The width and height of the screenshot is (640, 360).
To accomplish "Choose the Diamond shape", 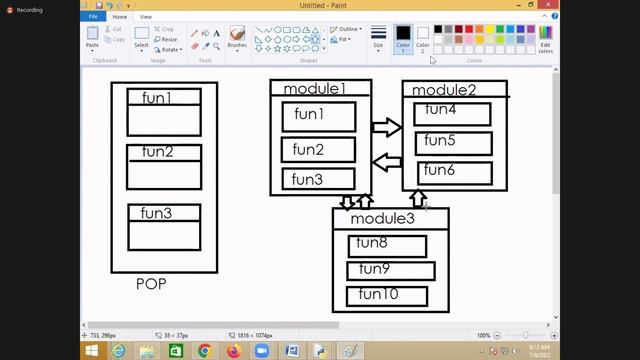I will [x=268, y=40].
